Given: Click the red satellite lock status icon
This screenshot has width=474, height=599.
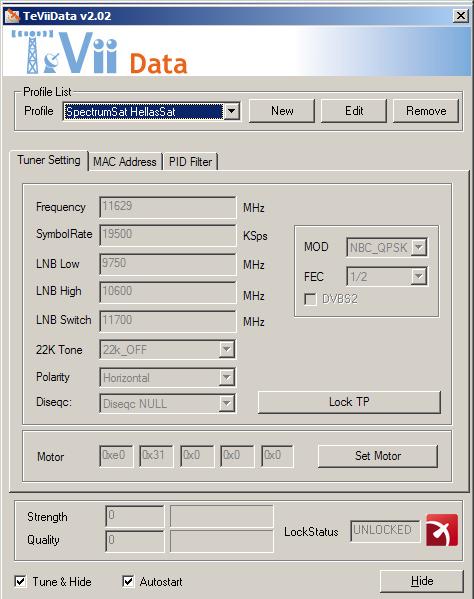Looking at the screenshot, I should click(x=442, y=530).
